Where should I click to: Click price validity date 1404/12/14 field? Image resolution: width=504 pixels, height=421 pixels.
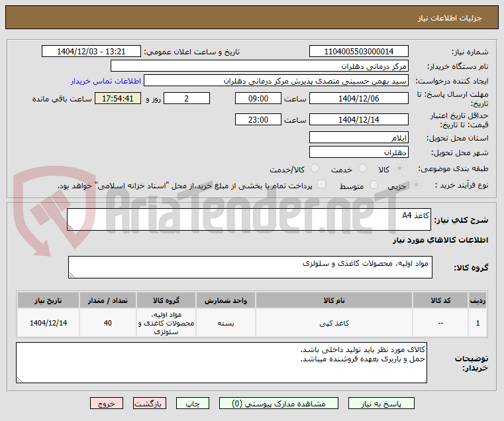click(x=359, y=119)
